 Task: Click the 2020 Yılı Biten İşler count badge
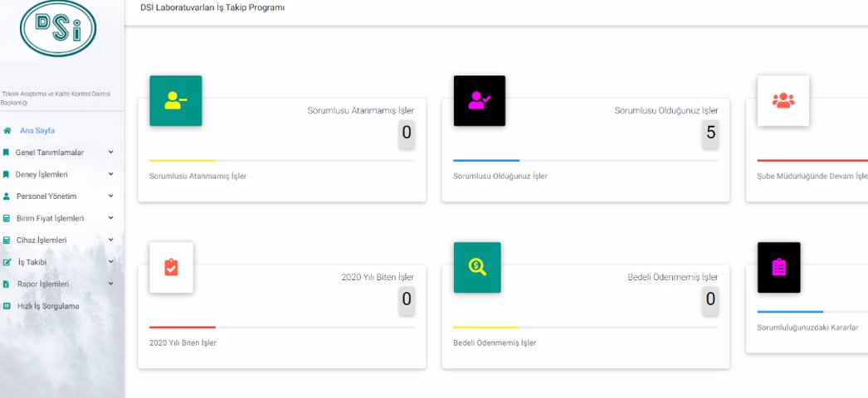click(407, 299)
